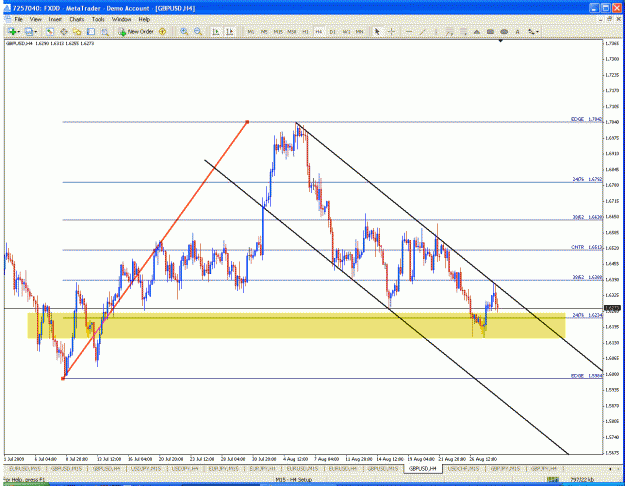Show the Market Watch panel icon
The width and height of the screenshot is (625, 486).
click(x=50, y=31)
